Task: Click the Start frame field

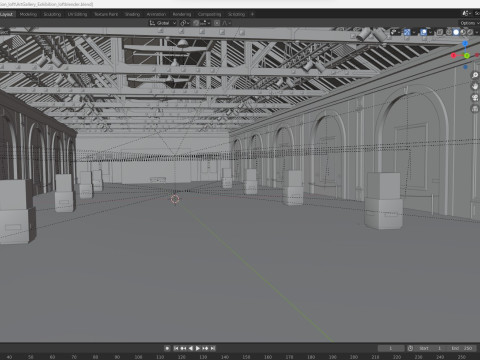Action: tap(431, 348)
